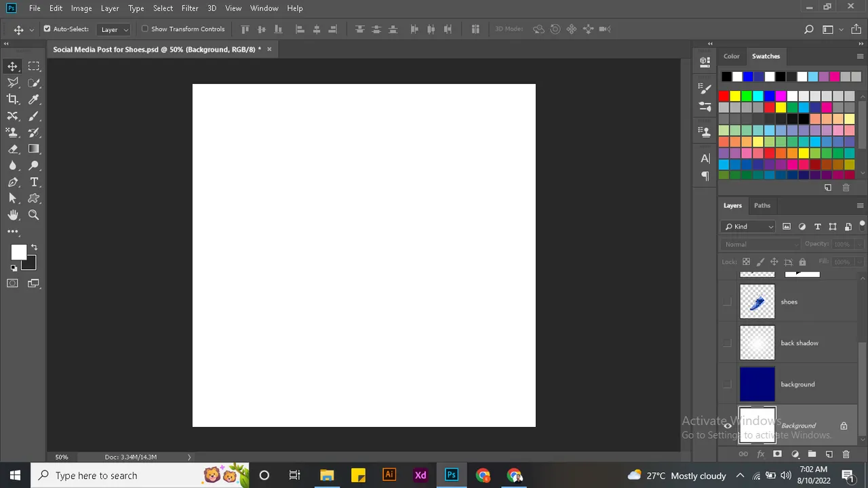The image size is (868, 488).
Task: Toggle filter for type layers
Action: pos(817,227)
